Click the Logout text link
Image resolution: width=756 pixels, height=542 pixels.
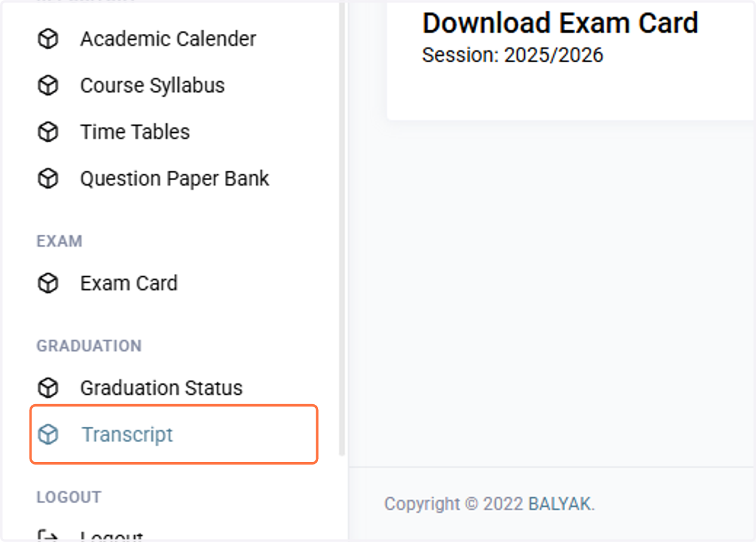112,536
